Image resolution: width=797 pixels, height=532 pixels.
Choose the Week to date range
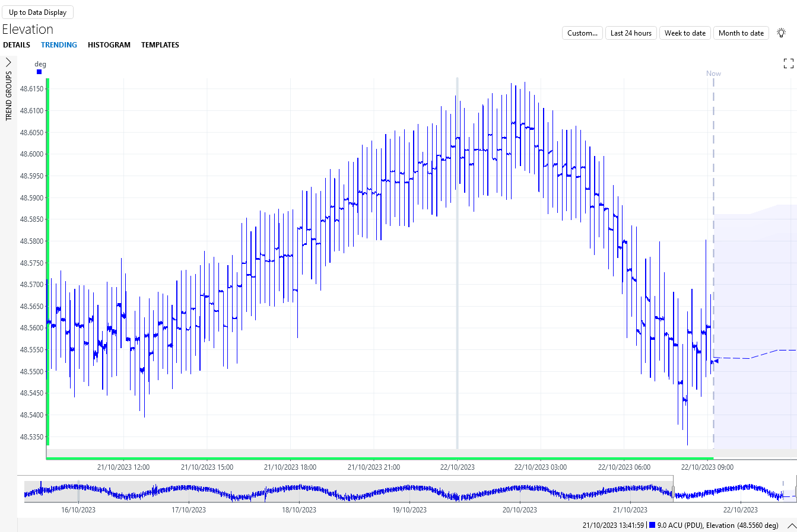tap(685, 33)
